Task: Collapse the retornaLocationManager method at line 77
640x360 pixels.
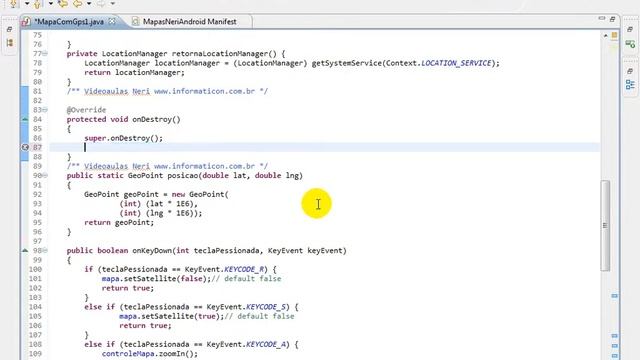Action: coord(45,53)
